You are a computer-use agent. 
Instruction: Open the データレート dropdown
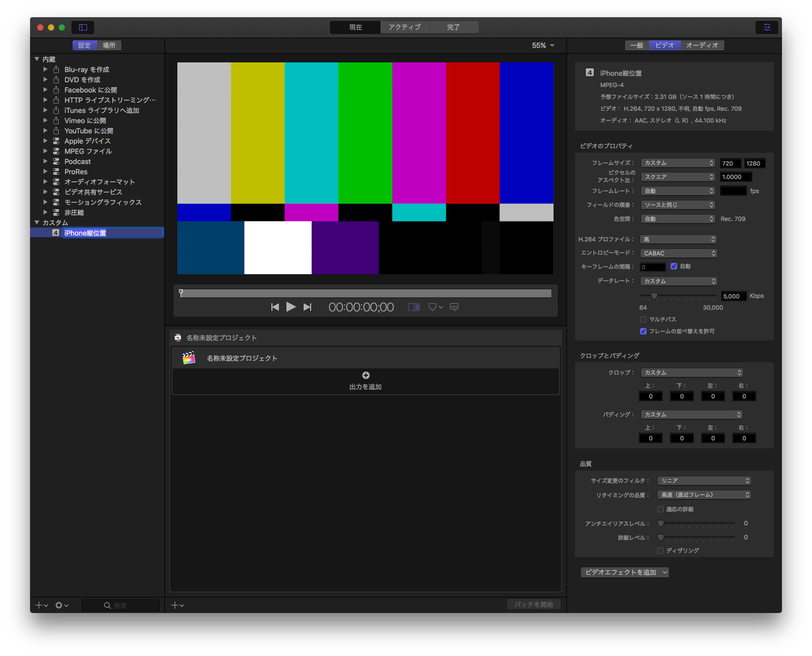pyautogui.click(x=679, y=281)
